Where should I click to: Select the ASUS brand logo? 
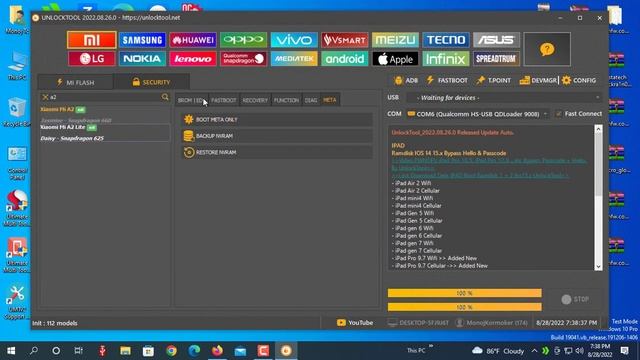click(497, 40)
